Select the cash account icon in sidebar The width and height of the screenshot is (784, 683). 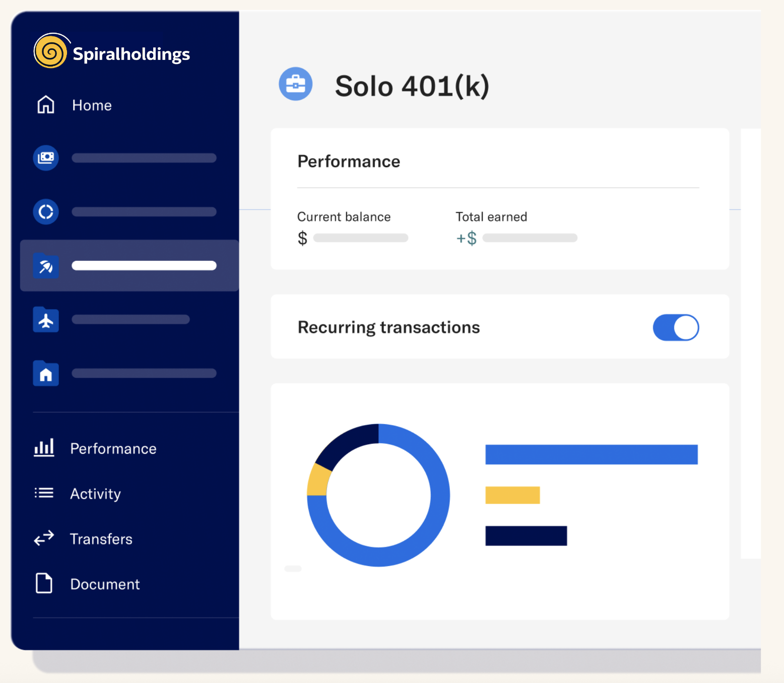45,158
